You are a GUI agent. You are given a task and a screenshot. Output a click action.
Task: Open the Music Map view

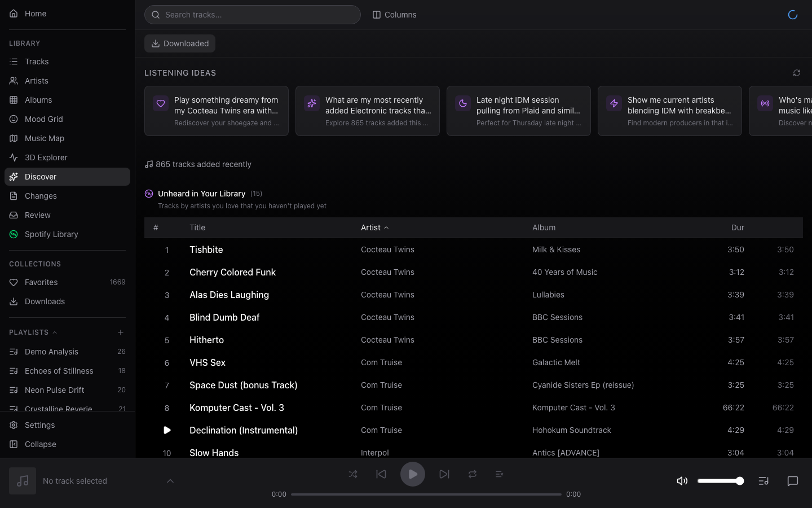[45, 138]
